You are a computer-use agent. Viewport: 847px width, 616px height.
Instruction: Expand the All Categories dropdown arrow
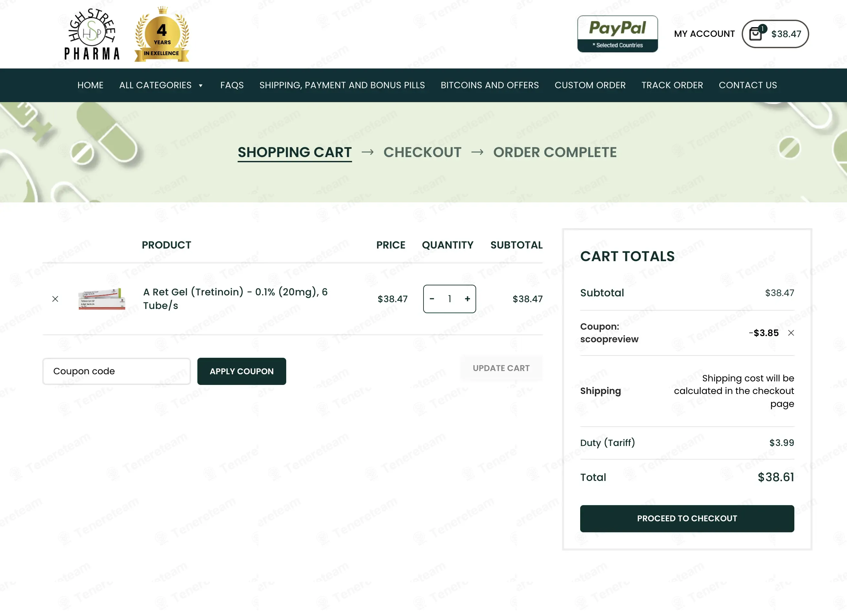point(201,86)
